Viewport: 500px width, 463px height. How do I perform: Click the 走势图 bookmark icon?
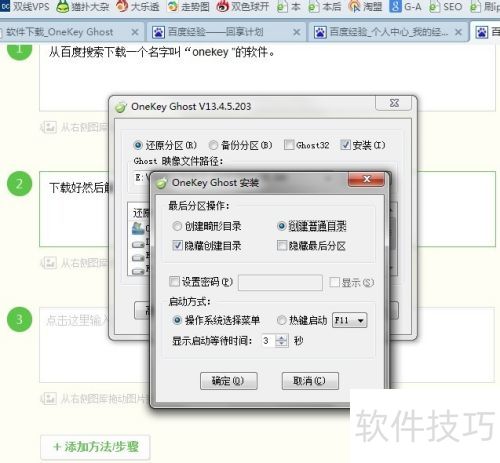(172, 6)
